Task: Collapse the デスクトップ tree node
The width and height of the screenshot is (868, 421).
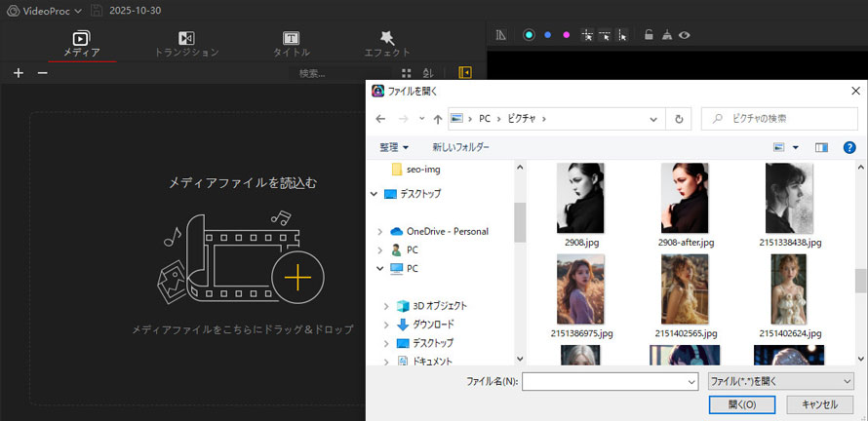Action: [x=375, y=194]
